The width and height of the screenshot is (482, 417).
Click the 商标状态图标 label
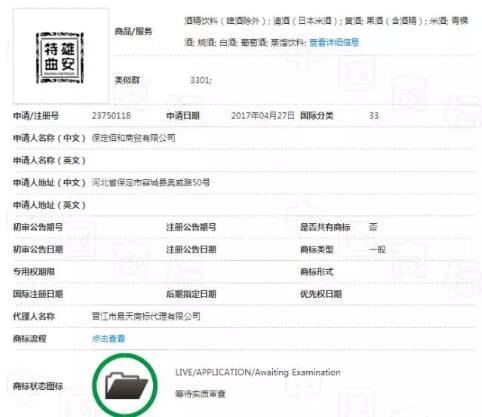(x=38, y=386)
